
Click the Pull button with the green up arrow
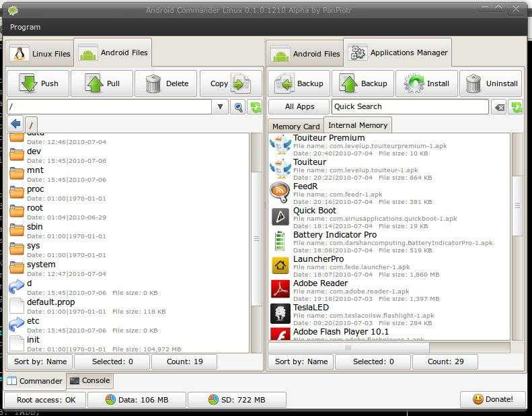coord(102,83)
